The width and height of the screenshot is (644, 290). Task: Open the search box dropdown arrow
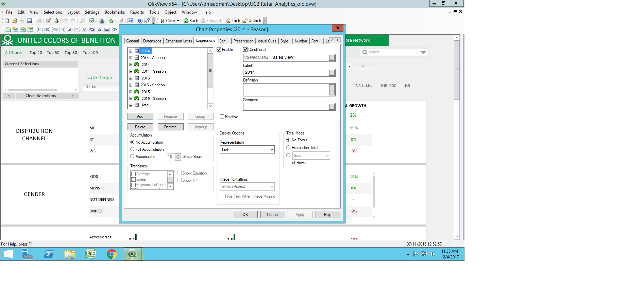click(423, 52)
